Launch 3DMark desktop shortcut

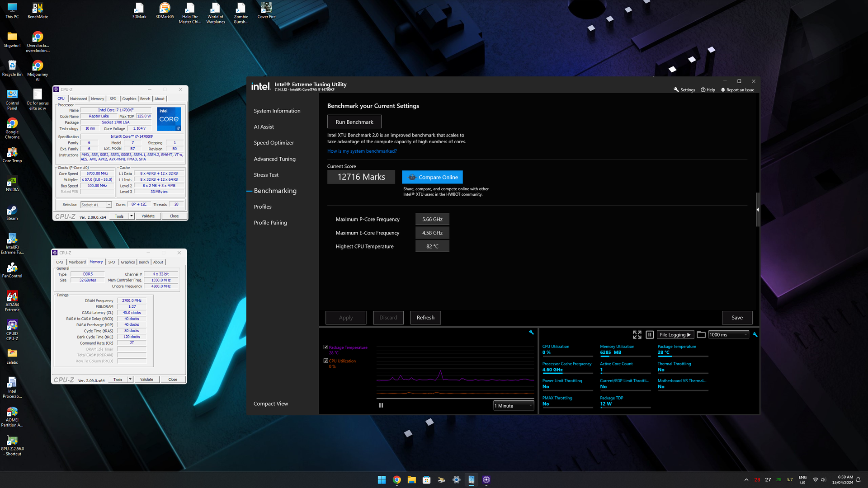pos(139,11)
